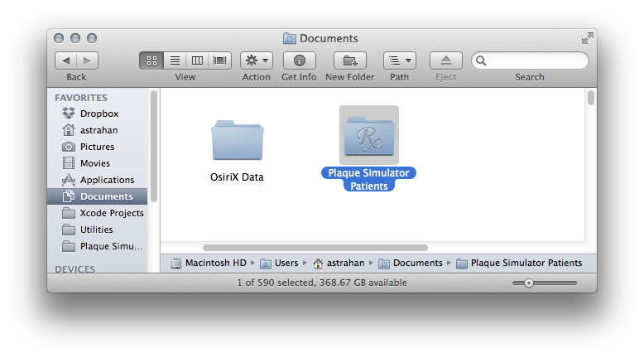This screenshot has height=358, width=644.
Task: Select Xcode Projects in sidebar
Action: click(x=111, y=213)
